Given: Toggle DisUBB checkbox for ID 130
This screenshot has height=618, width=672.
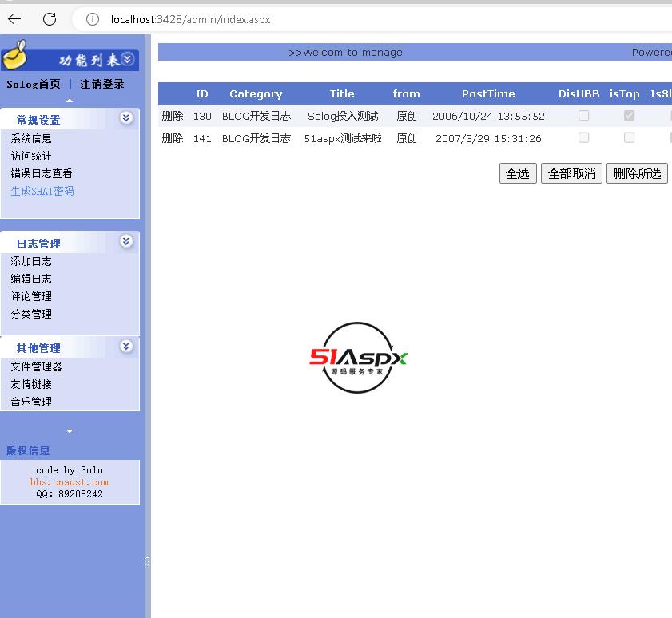Looking at the screenshot, I should click(584, 115).
